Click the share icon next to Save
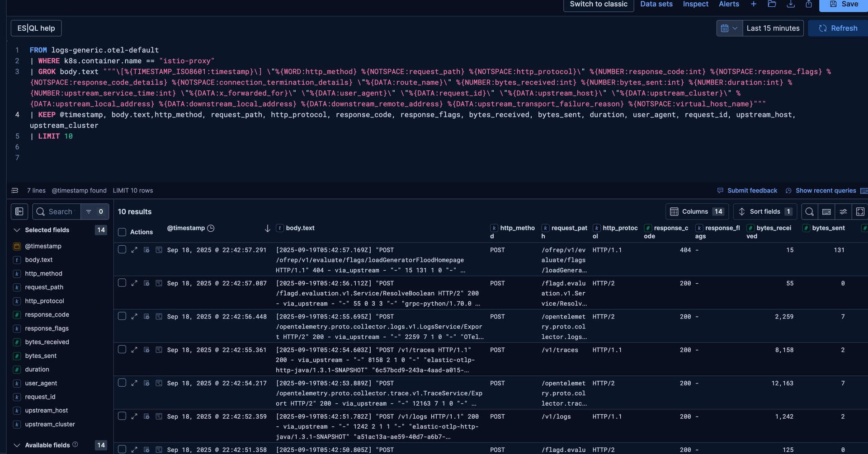The height and width of the screenshot is (454, 868). point(809,4)
